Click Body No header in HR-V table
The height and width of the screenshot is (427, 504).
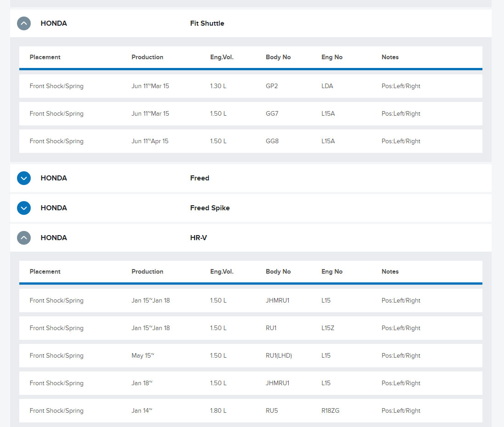pyautogui.click(x=278, y=272)
